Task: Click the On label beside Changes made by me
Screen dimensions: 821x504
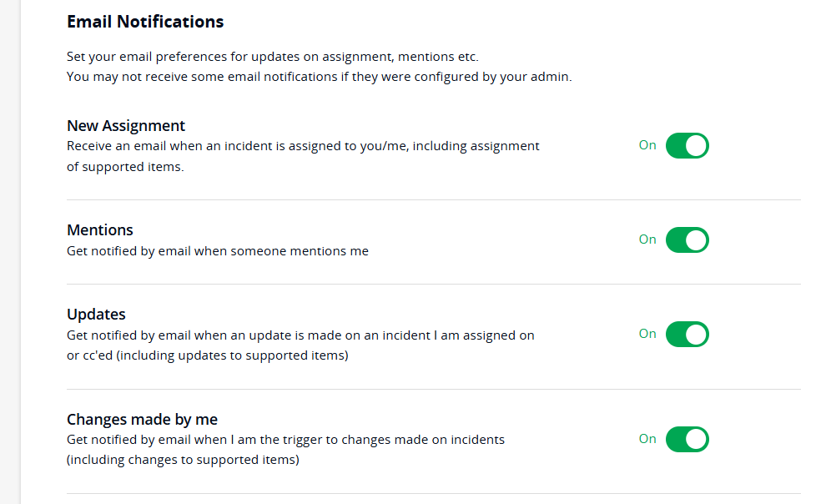Action: pyautogui.click(x=647, y=439)
